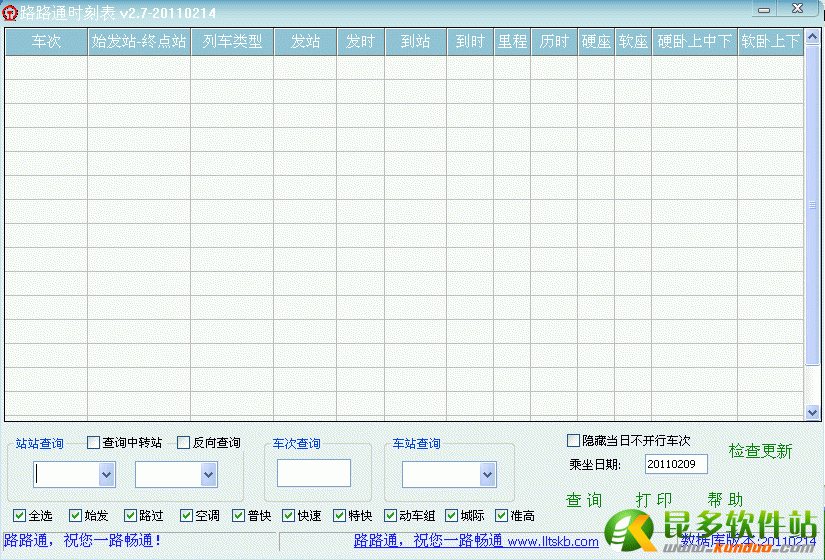This screenshot has height=560, width=825.
Task: Toggle the 动车组 train type checkbox
Action: tap(391, 516)
